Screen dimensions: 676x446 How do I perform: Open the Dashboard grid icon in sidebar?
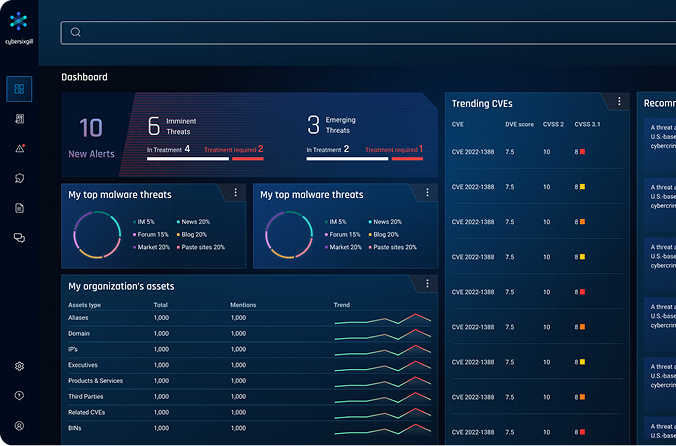(x=19, y=89)
